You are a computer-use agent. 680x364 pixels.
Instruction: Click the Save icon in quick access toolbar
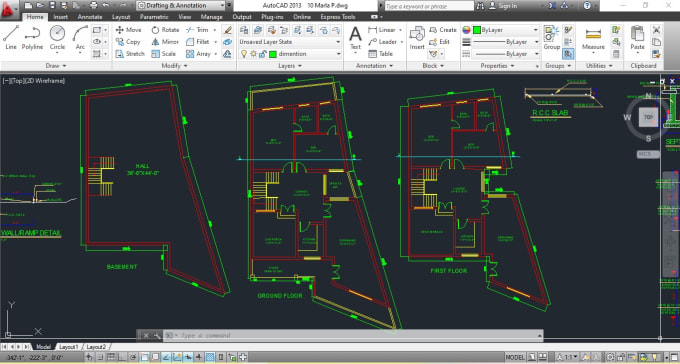(52, 6)
